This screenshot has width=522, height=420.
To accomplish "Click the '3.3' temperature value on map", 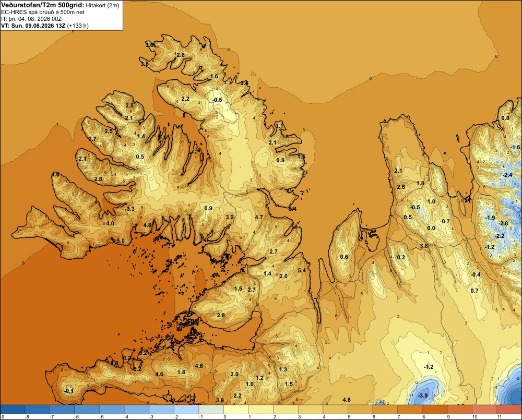I will coord(130,209).
